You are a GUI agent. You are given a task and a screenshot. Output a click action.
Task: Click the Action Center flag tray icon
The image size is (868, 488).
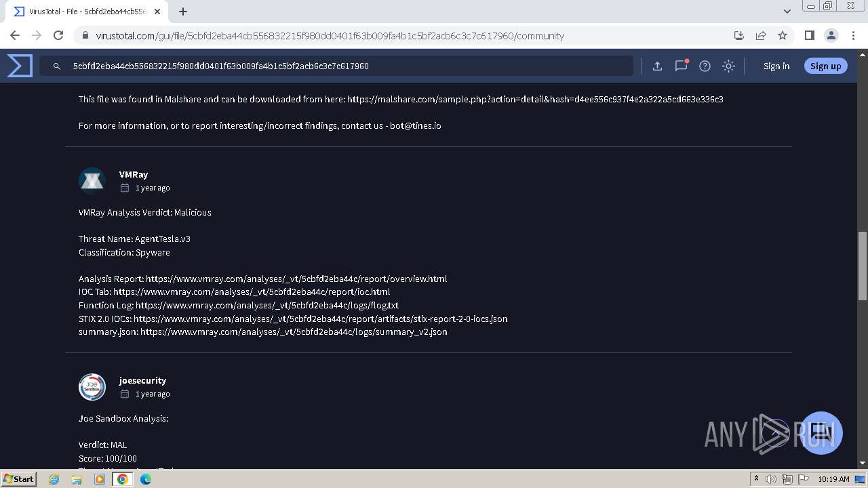coord(804,479)
